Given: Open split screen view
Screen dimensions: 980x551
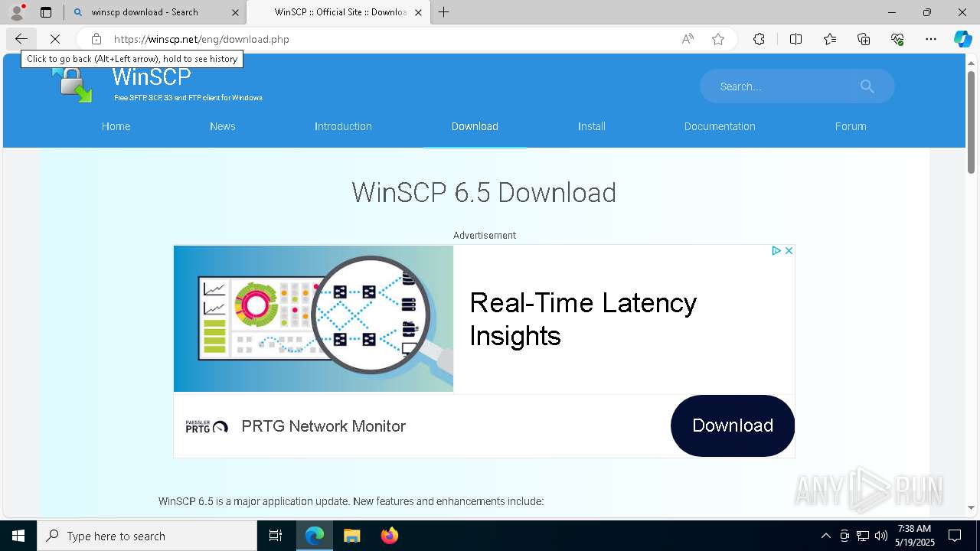Looking at the screenshot, I should click(795, 39).
